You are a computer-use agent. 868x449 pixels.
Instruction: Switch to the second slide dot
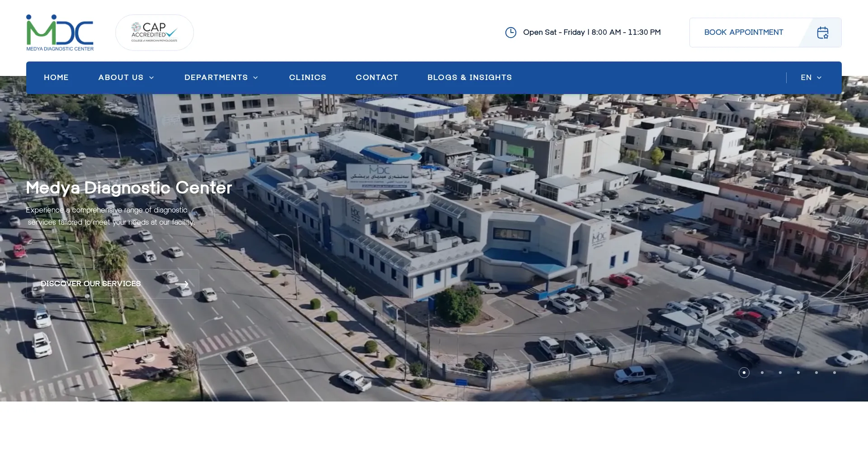point(762,373)
